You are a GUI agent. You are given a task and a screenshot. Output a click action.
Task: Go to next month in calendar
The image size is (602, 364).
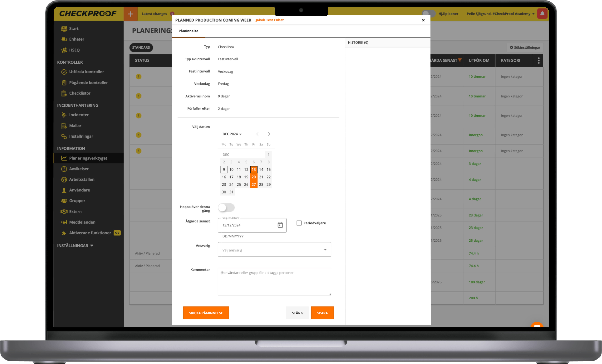(x=269, y=134)
